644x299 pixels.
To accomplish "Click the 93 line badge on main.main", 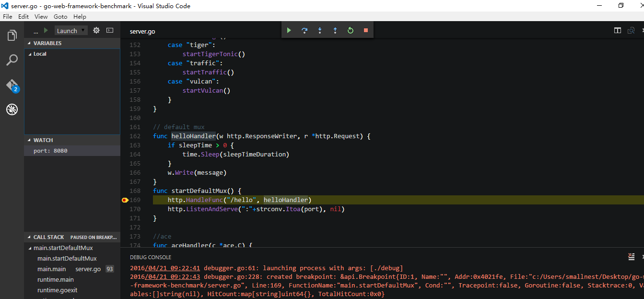I will [x=110, y=269].
